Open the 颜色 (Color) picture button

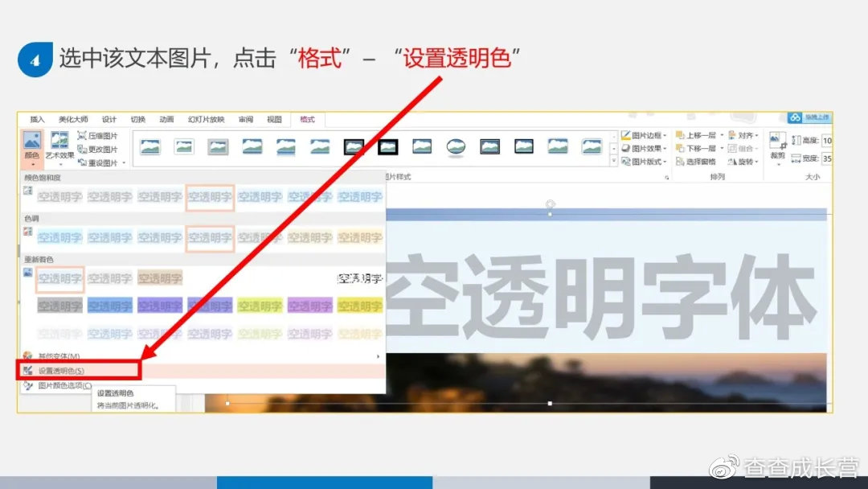(x=32, y=149)
